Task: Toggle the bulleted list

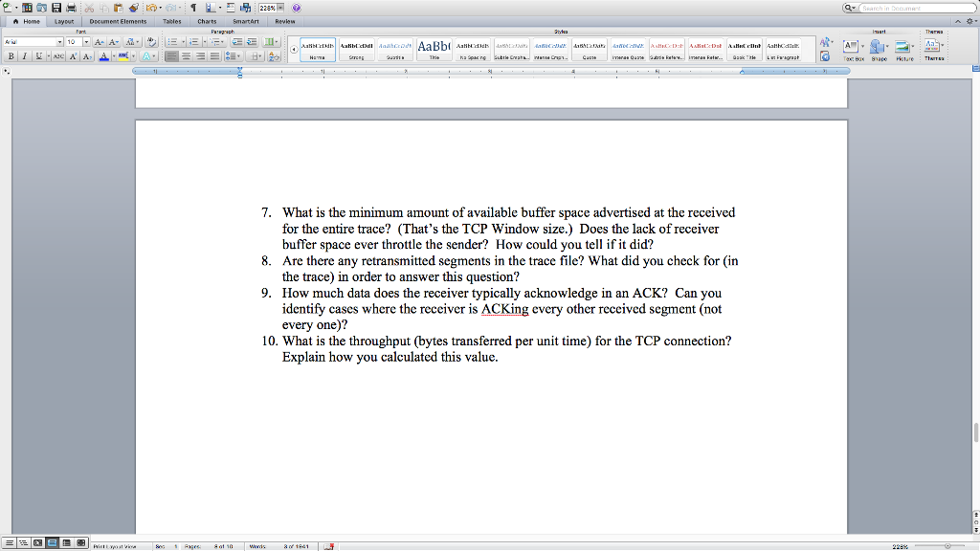Action: point(174,41)
